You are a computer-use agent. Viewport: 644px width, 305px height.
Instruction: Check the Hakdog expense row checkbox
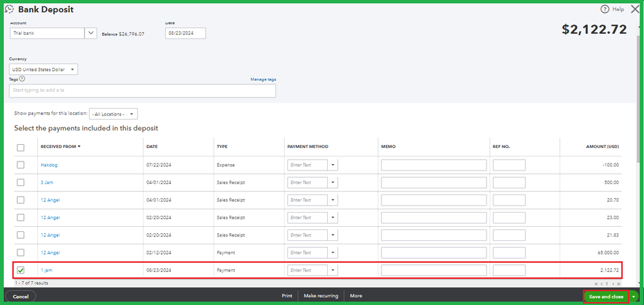[21, 165]
